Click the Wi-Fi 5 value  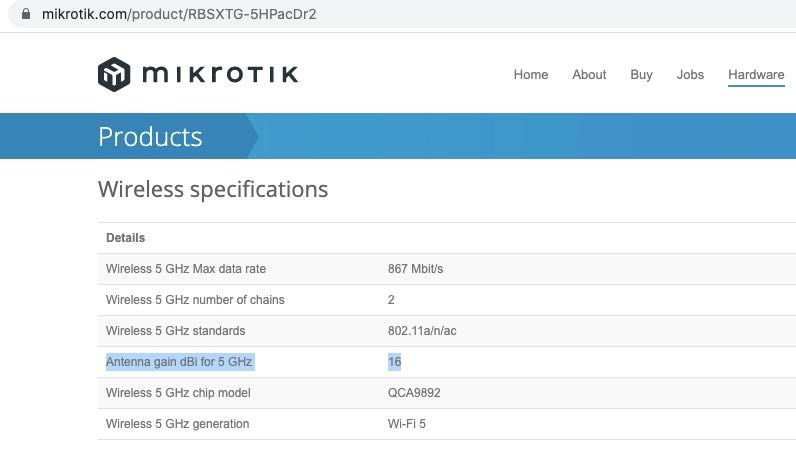point(407,423)
